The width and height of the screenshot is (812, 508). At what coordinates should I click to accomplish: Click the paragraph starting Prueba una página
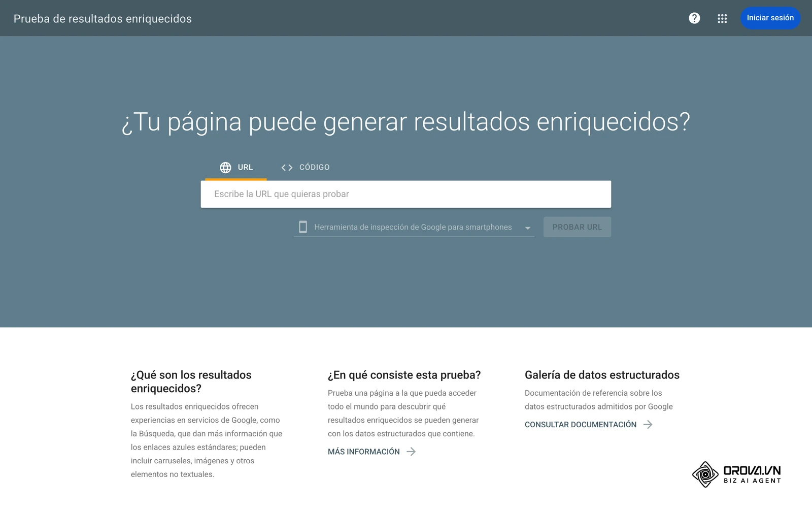click(403, 413)
